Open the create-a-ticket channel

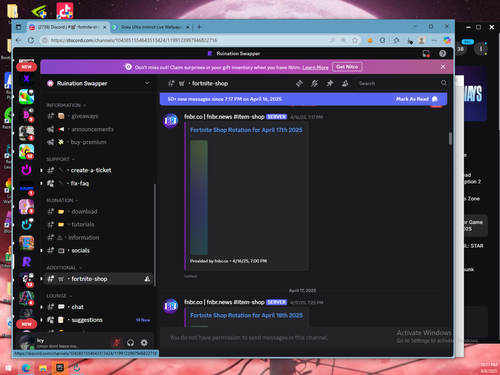98,170
